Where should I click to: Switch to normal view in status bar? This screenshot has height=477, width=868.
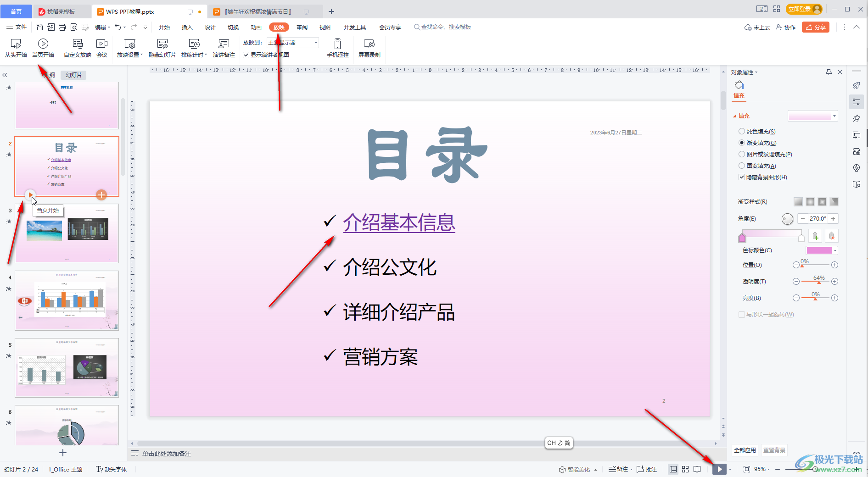pyautogui.click(x=673, y=469)
